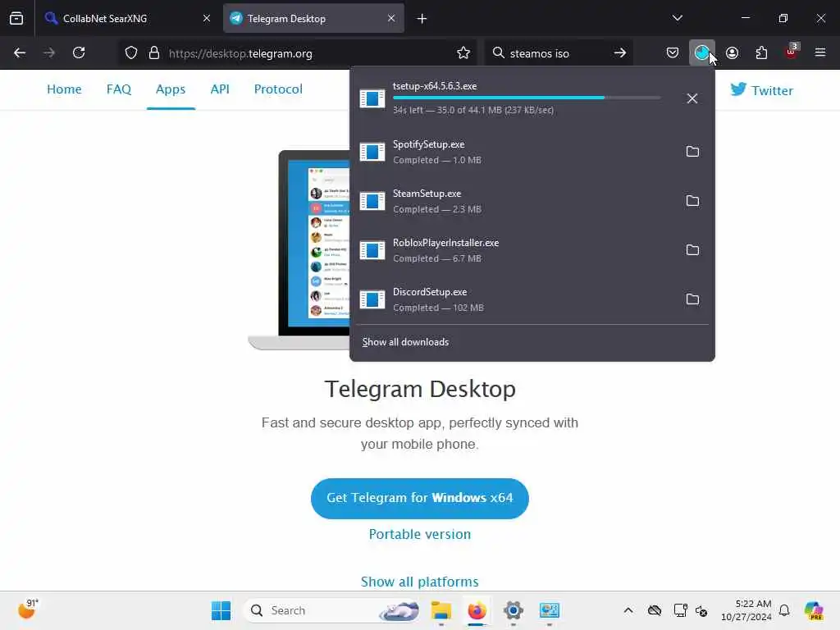The image size is (840, 630).
Task: Close the Telegram Desktop tab
Action: pos(391,18)
